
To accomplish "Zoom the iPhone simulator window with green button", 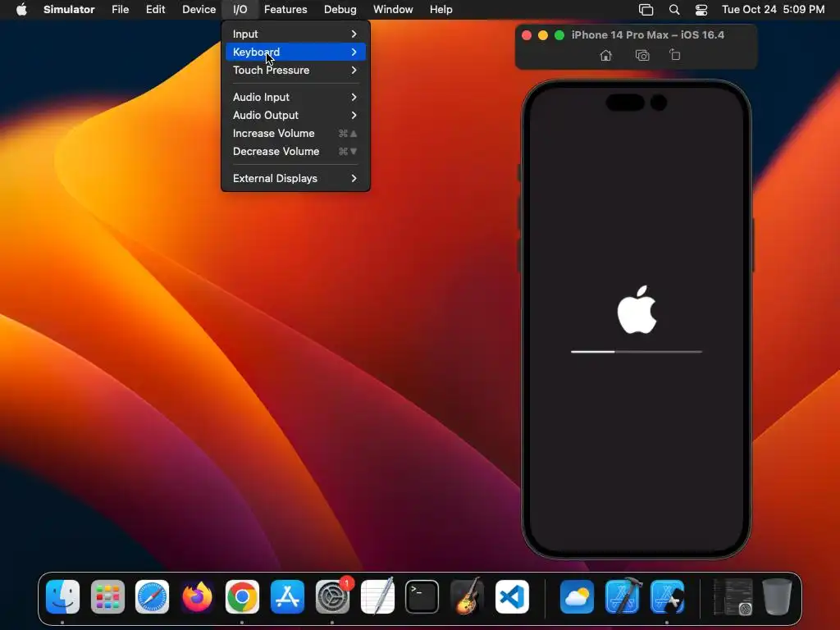I will [x=559, y=34].
